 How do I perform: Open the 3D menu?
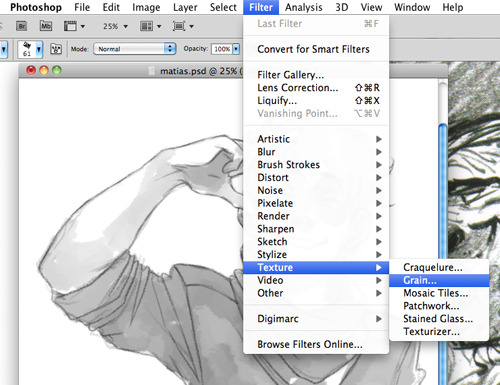(x=342, y=7)
